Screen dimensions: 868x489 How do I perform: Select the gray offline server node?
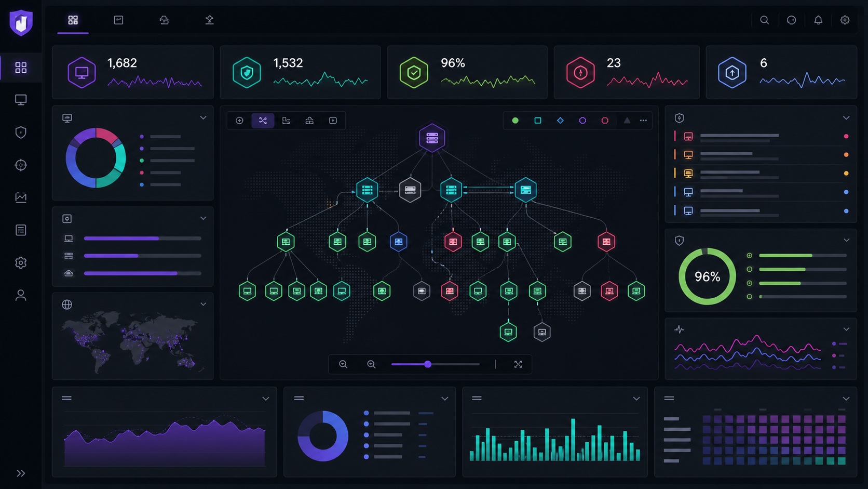tap(410, 190)
